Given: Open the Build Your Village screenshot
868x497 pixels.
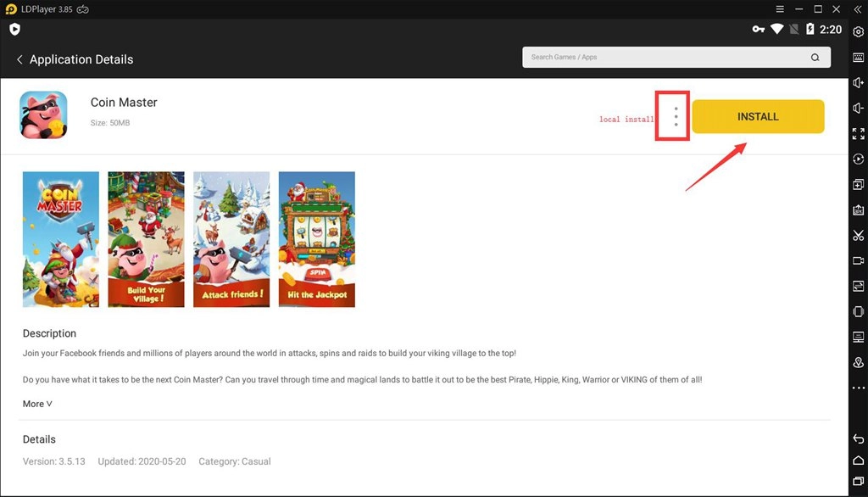Looking at the screenshot, I should 146,239.
